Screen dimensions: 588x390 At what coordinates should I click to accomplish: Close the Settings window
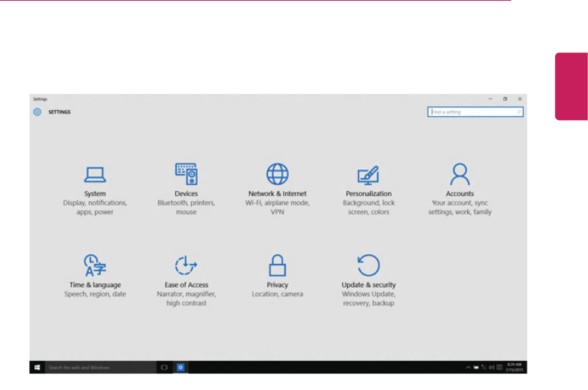coord(520,99)
